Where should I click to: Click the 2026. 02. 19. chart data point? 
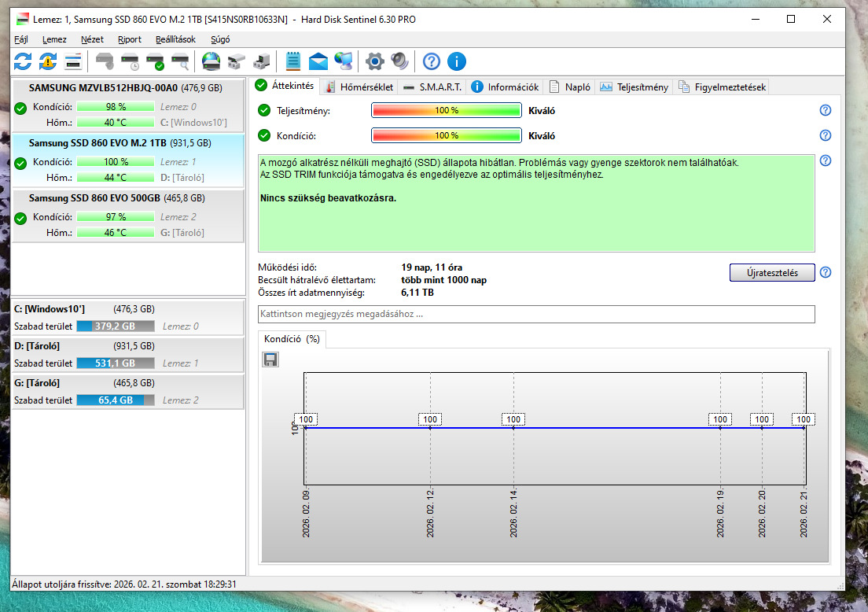[720, 428]
